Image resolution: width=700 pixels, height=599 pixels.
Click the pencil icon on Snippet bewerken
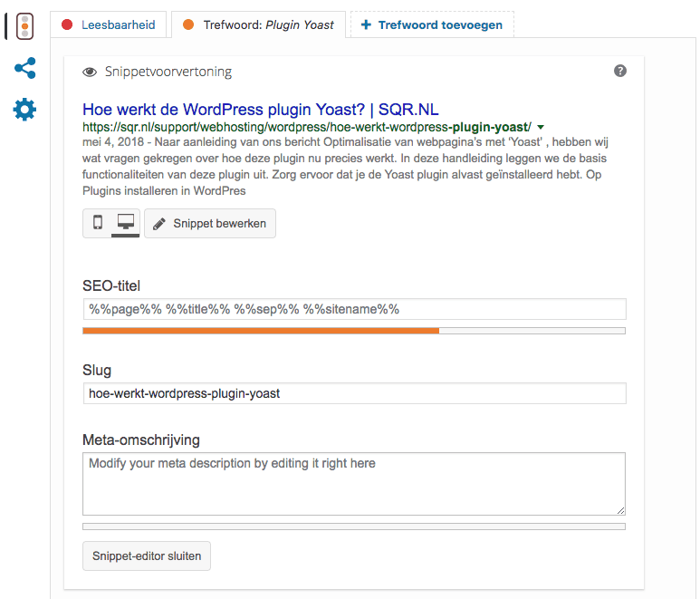[159, 223]
